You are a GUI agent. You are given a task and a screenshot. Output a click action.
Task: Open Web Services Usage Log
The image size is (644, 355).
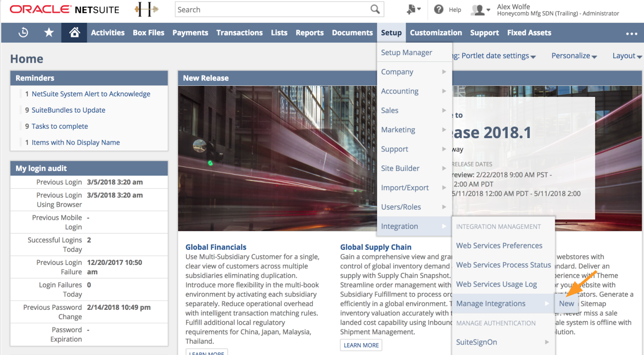click(x=496, y=284)
